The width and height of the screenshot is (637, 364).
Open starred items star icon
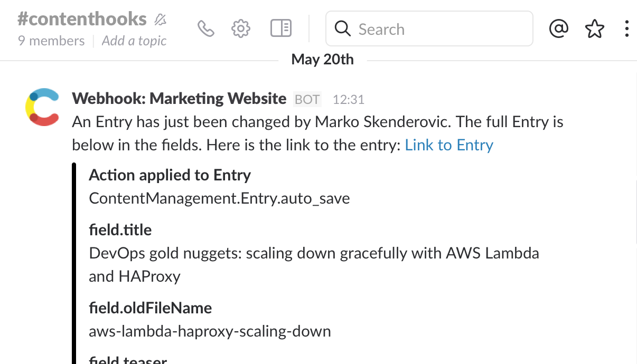595,29
